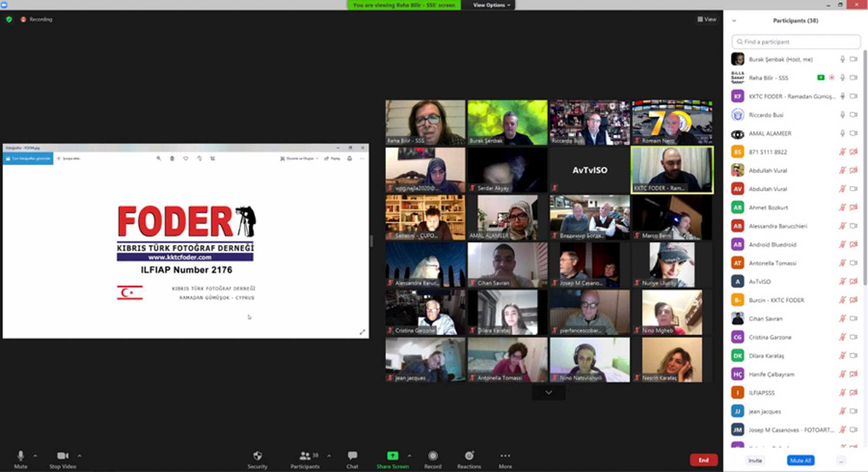Viewport: 868px width, 472px height.
Task: Open the Security shield icon
Action: coord(257,456)
